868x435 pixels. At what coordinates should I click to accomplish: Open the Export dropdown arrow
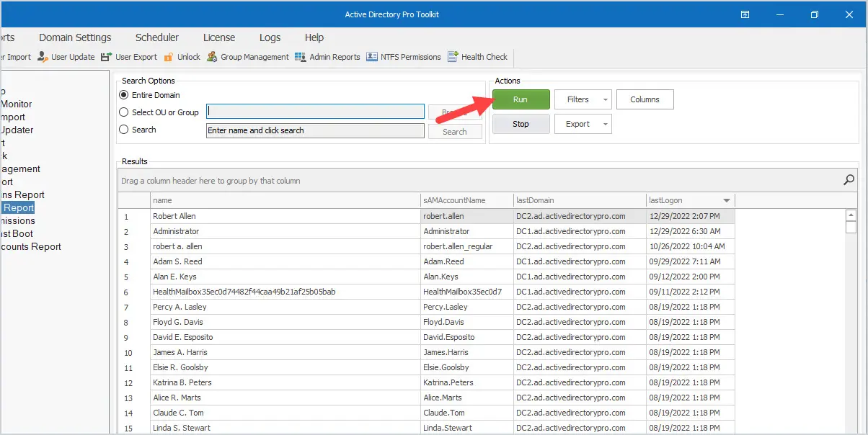(x=605, y=124)
